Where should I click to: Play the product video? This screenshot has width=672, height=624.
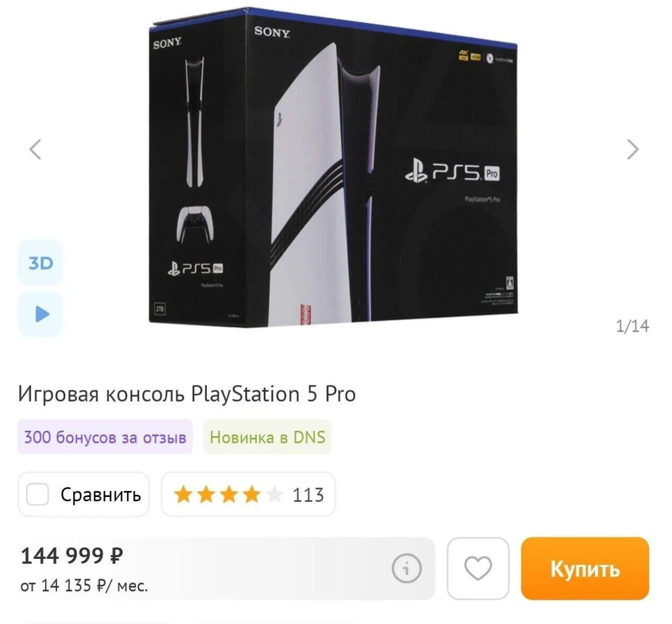[x=40, y=314]
